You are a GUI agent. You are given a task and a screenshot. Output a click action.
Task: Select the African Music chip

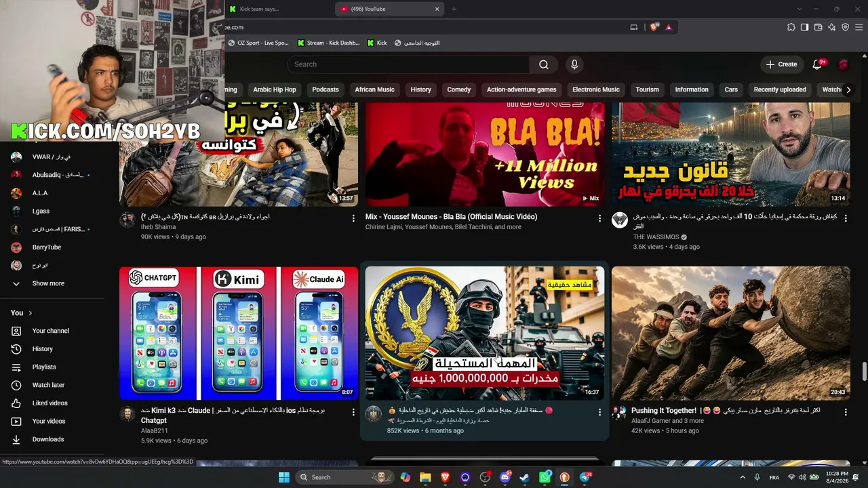pyautogui.click(x=374, y=89)
